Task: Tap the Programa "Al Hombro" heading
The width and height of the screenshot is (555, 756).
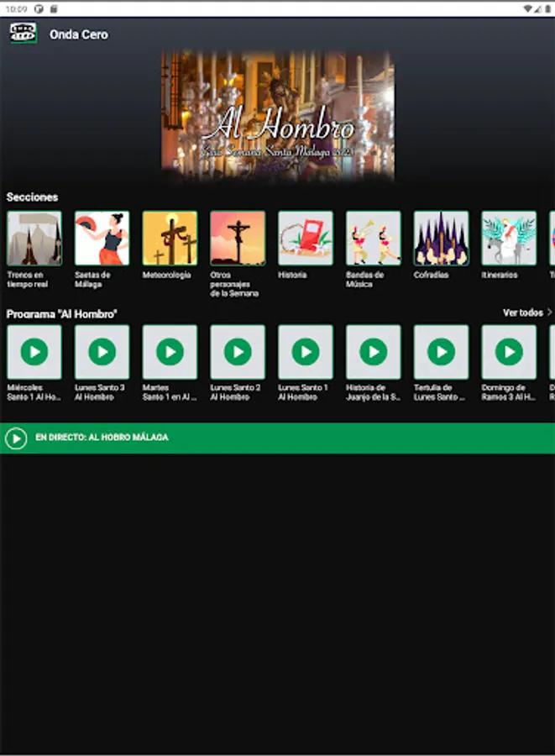Action: tap(61, 314)
